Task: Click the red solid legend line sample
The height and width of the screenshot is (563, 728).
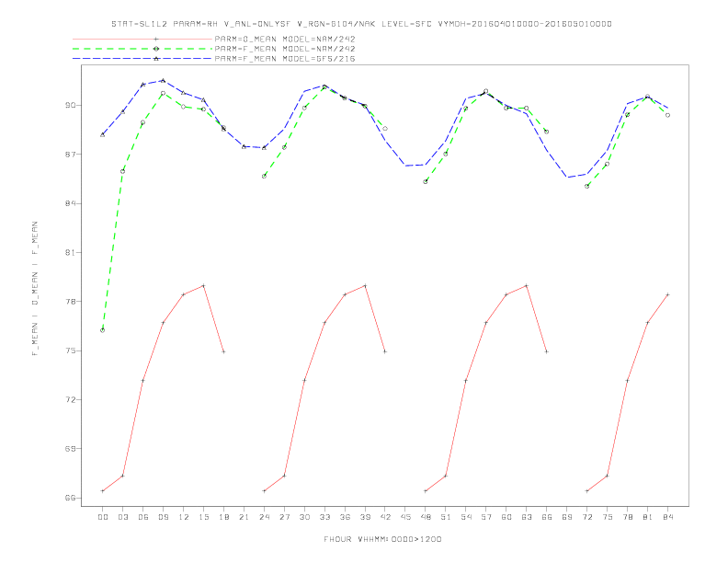Action: pos(142,39)
